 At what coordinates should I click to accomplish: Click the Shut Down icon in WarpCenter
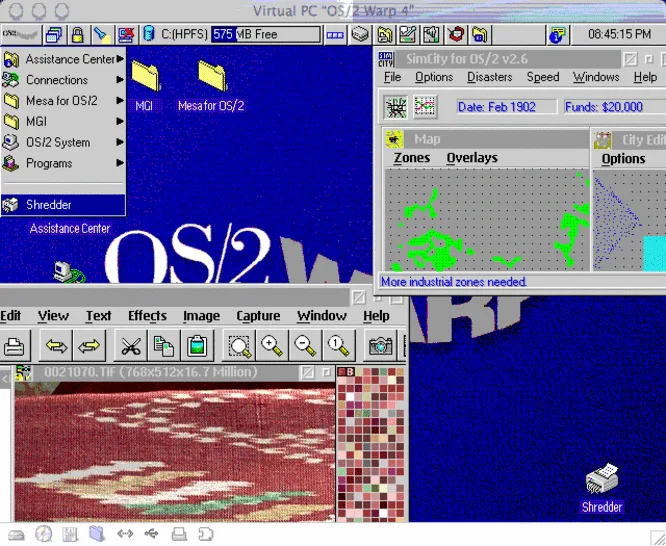pyautogui.click(x=126, y=34)
